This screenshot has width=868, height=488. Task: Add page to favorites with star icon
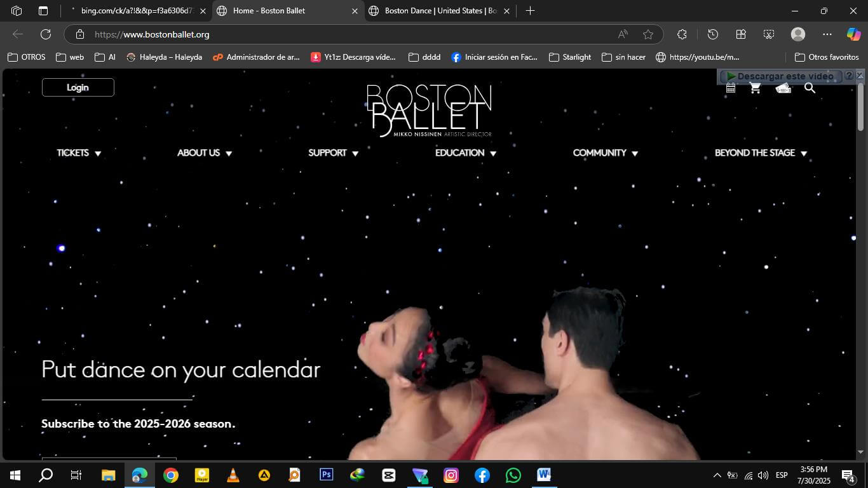click(648, 34)
